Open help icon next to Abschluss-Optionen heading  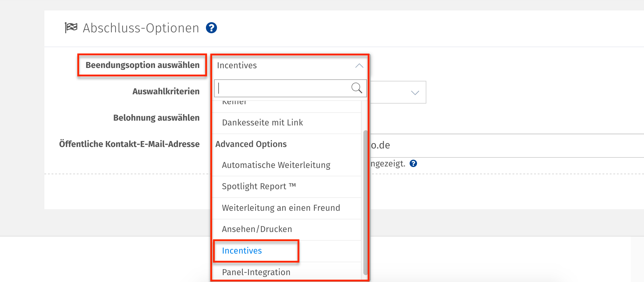click(211, 28)
